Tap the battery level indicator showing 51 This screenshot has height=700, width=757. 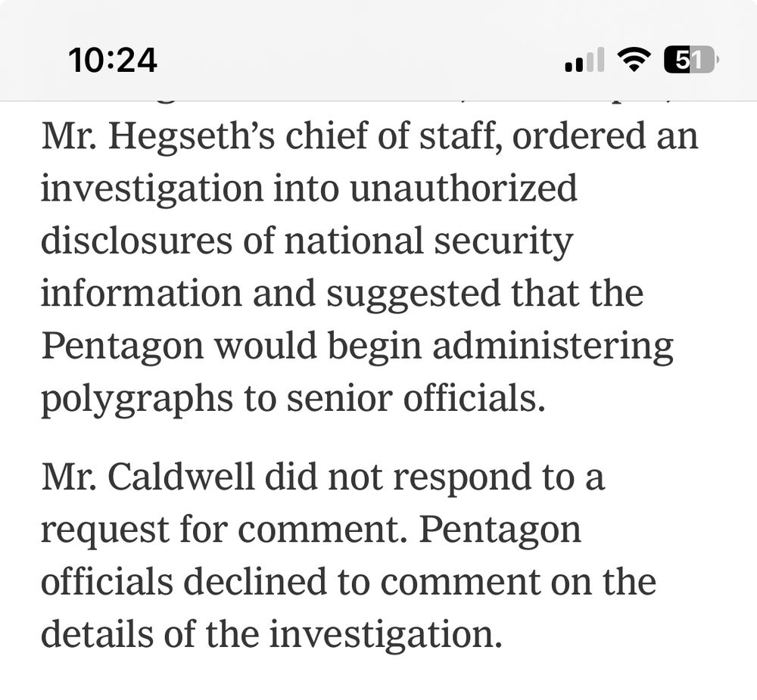click(x=691, y=60)
